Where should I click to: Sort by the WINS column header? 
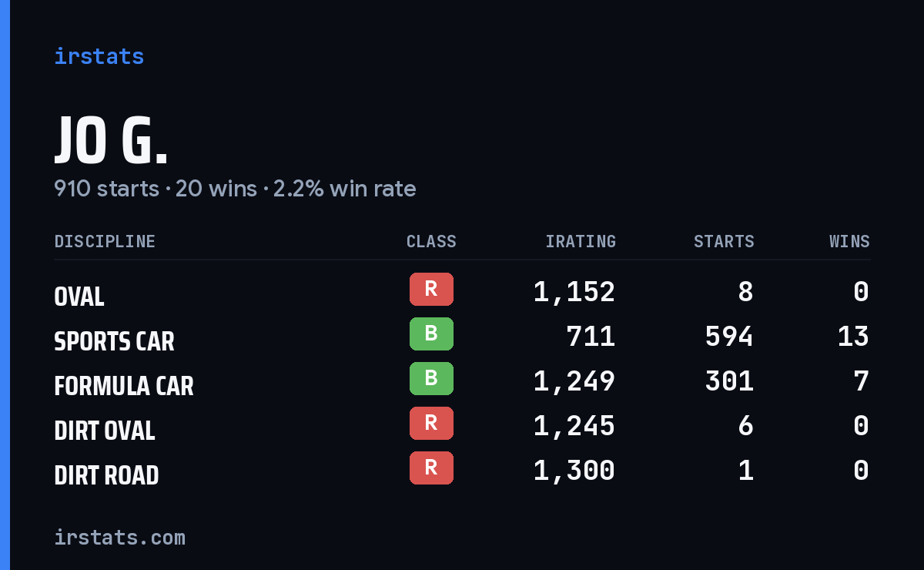(849, 241)
